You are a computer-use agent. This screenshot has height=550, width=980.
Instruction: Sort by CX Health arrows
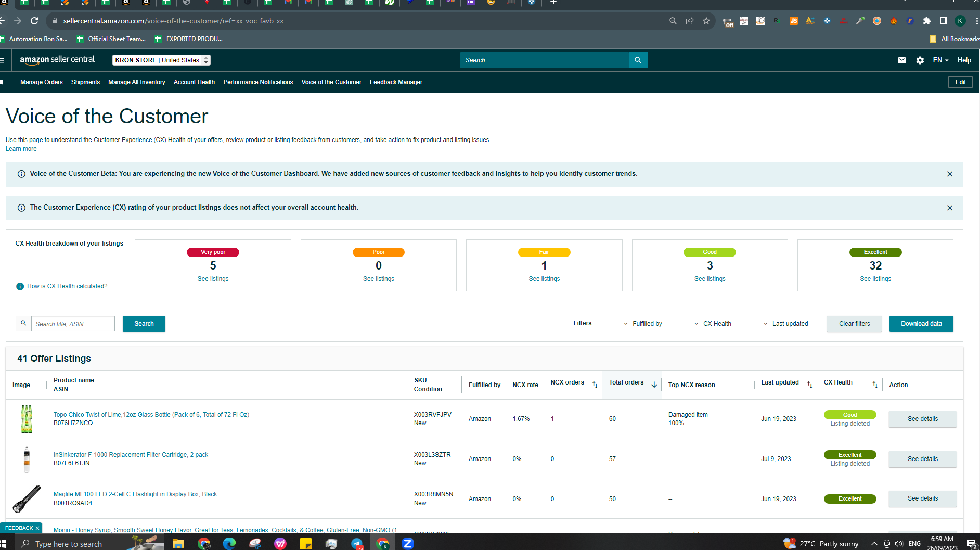(x=875, y=385)
